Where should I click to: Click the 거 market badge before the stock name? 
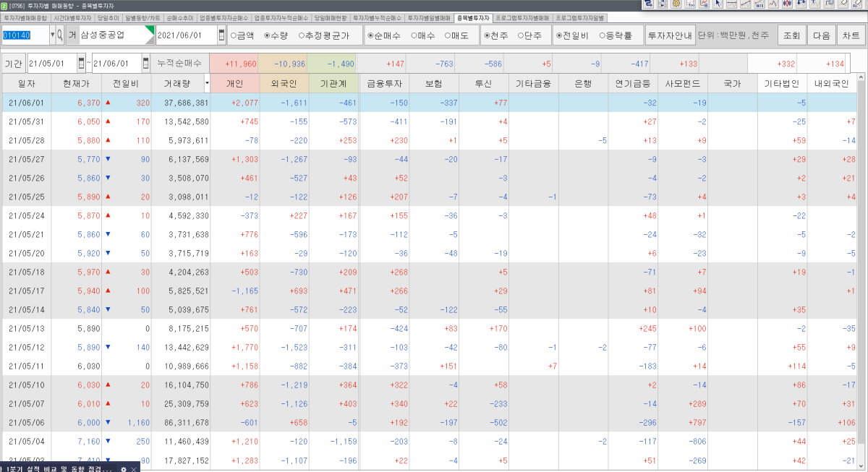[73, 35]
